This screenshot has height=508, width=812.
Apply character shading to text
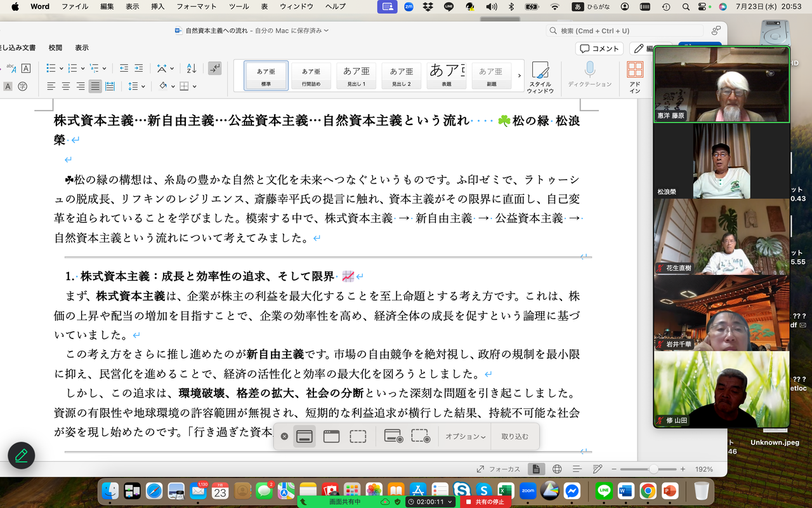[8, 86]
